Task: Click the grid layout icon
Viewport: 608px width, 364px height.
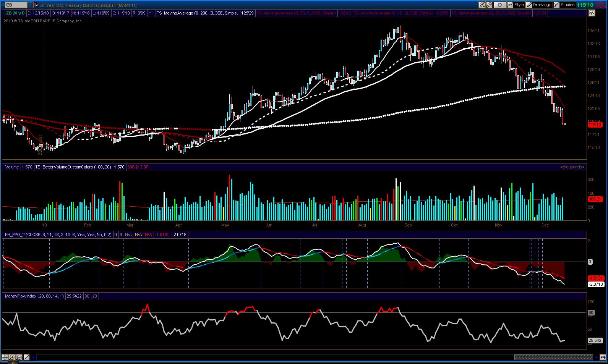Action: point(5,358)
